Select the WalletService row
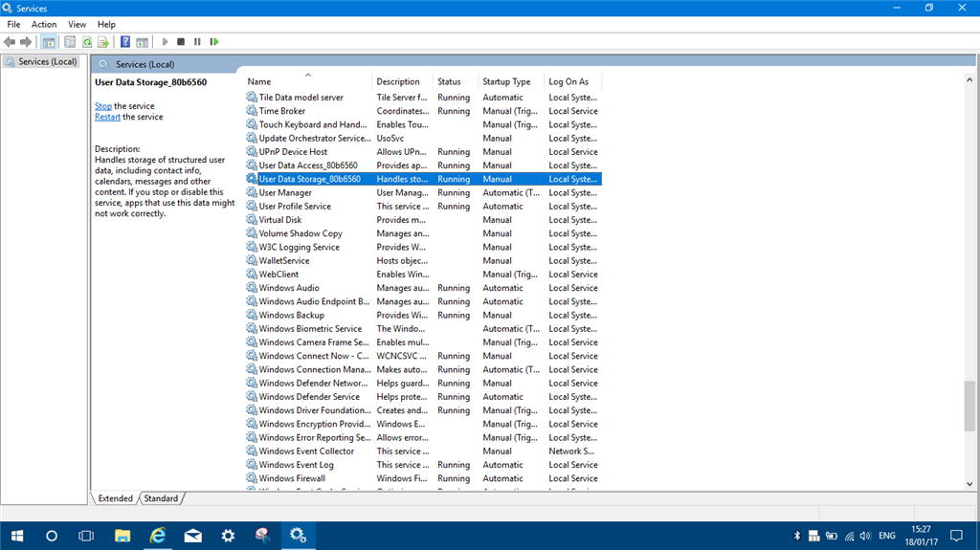The image size is (980, 550). click(x=423, y=260)
